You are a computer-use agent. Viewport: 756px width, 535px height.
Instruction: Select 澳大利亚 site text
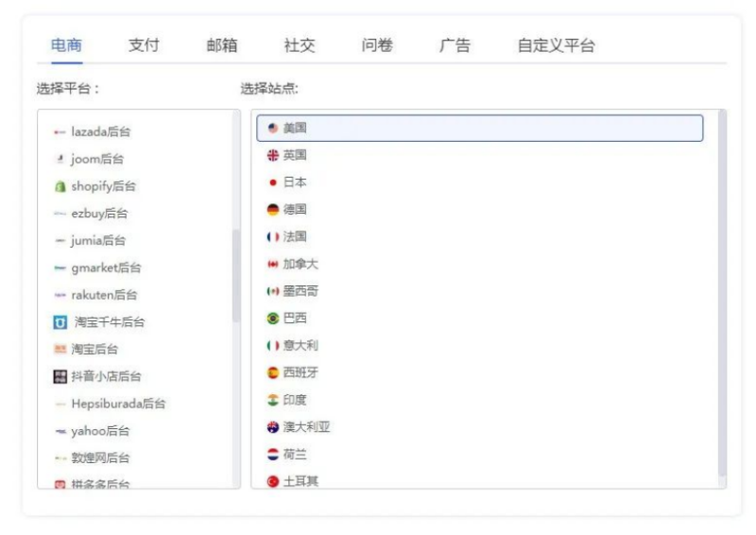(306, 427)
